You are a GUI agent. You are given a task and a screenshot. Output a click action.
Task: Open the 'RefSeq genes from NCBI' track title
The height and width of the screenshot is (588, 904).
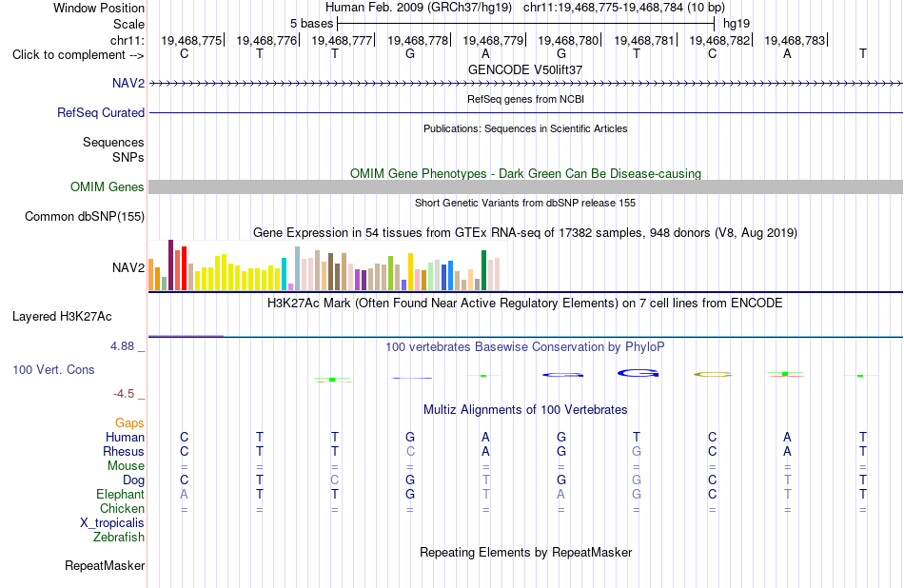pos(525,99)
